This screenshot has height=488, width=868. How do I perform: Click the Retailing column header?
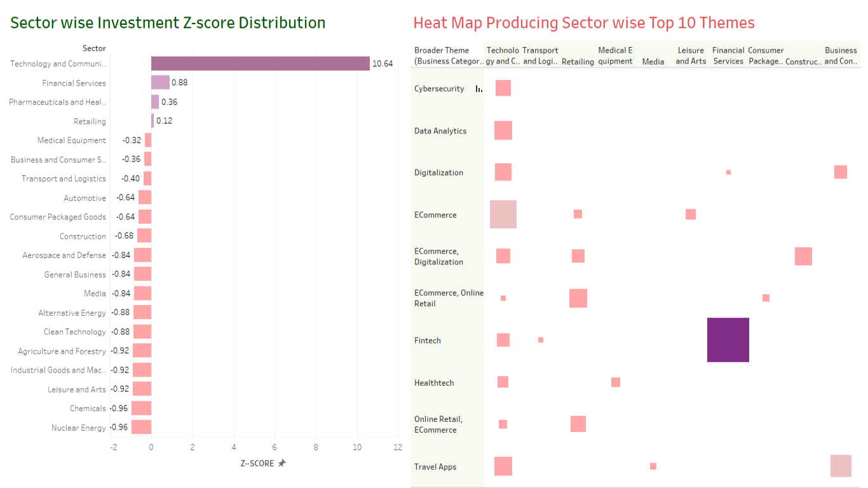click(578, 61)
